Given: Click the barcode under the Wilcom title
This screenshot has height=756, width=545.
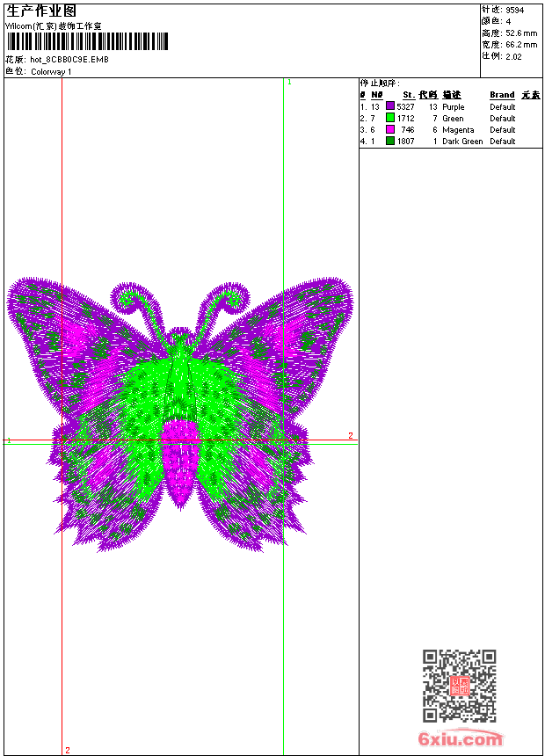Looking at the screenshot, I should [87, 42].
